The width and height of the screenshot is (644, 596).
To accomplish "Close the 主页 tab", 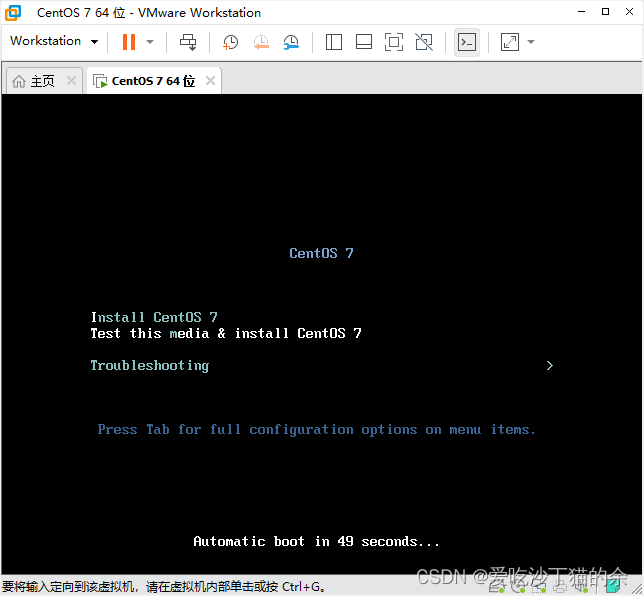I will click(71, 80).
